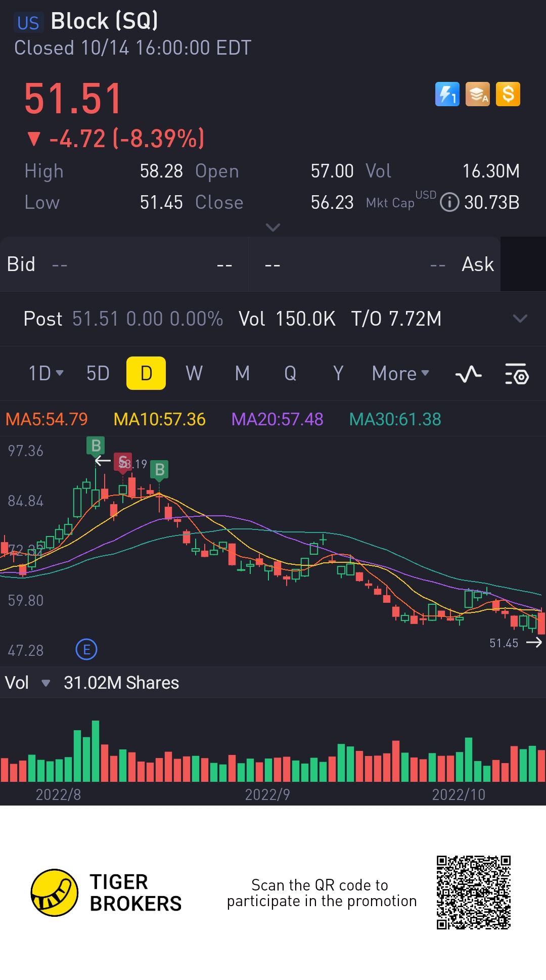546x980 pixels.
Task: Tap the Closed 10/14 16:00:00 EDT status
Action: 132,48
